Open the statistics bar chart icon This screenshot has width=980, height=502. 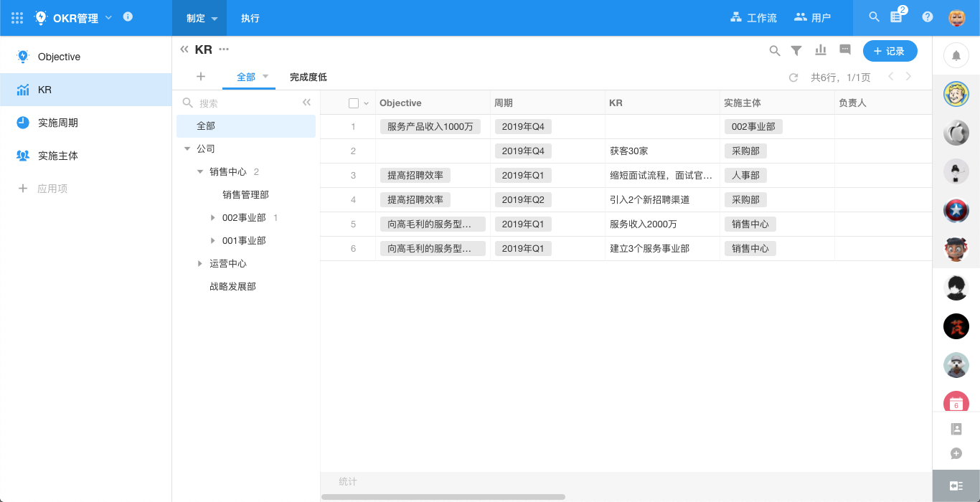coord(821,50)
